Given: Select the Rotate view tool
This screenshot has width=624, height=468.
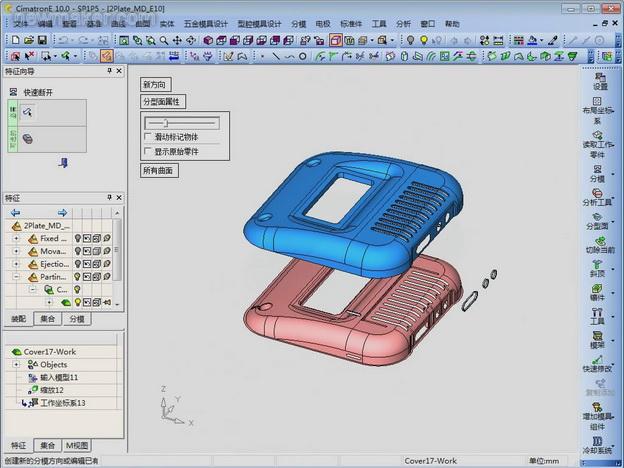Looking at the screenshot, I should click(x=191, y=40).
